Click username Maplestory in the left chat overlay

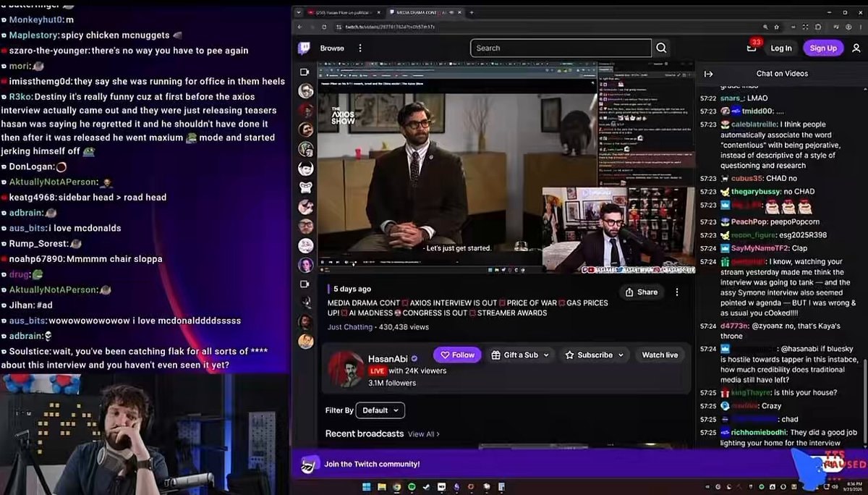point(33,35)
